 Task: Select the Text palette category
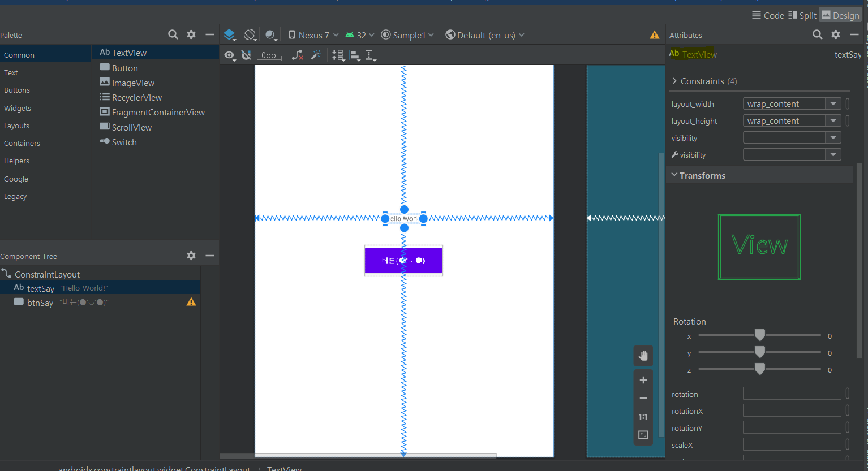point(45,72)
